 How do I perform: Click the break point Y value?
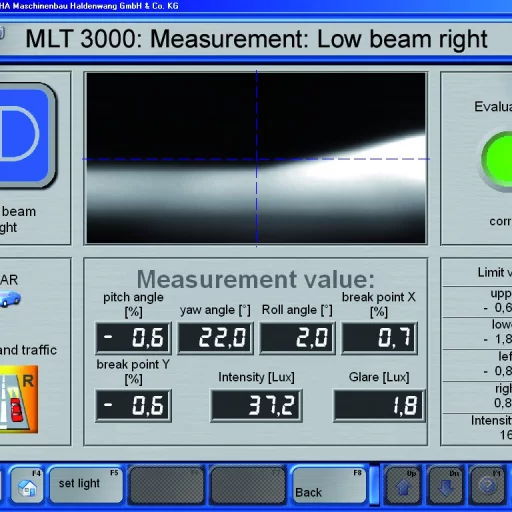pos(133,405)
